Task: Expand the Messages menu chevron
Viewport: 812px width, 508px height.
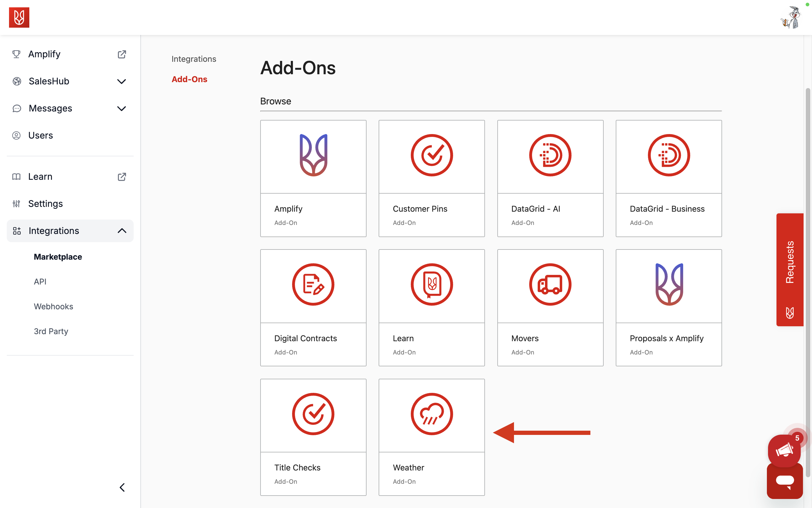Action: coord(122,109)
